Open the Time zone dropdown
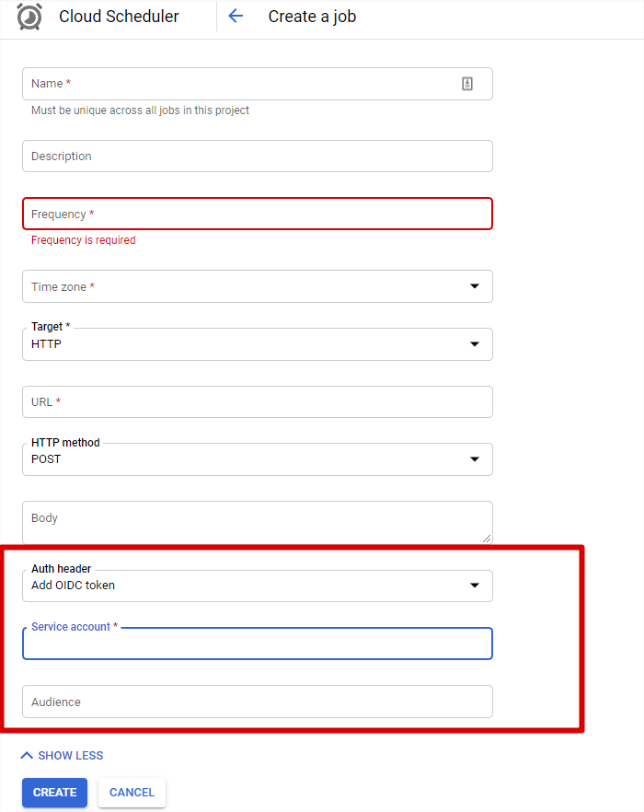Viewport: 644px width, 812px height. pyautogui.click(x=257, y=286)
